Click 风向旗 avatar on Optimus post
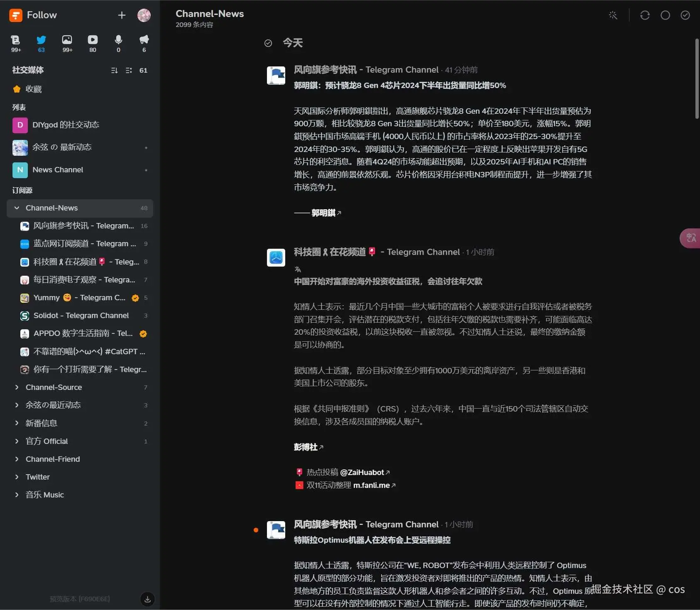 pos(276,530)
